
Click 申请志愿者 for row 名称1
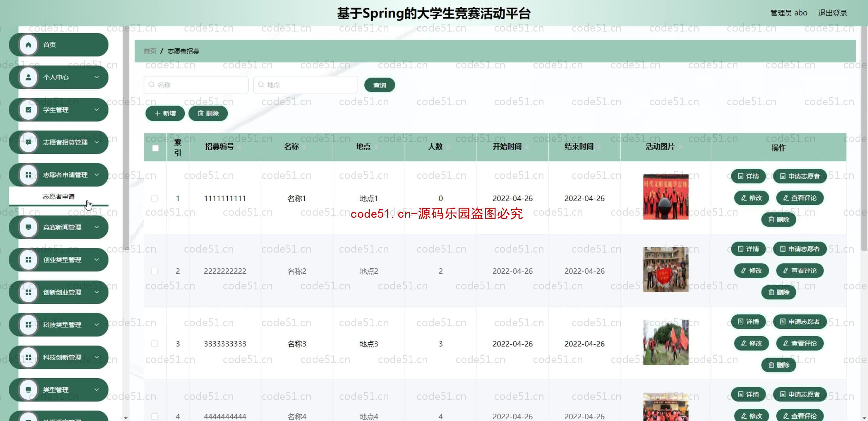pyautogui.click(x=800, y=176)
